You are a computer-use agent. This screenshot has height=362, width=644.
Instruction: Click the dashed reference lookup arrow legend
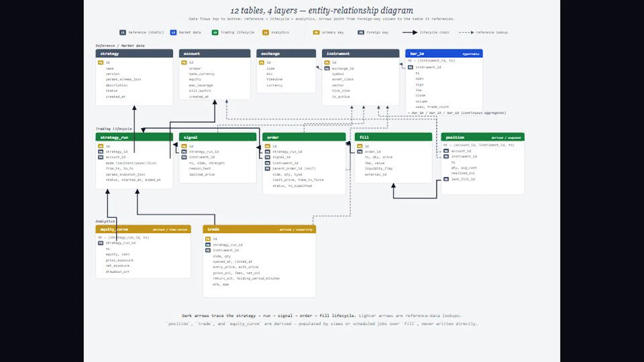pos(466,32)
